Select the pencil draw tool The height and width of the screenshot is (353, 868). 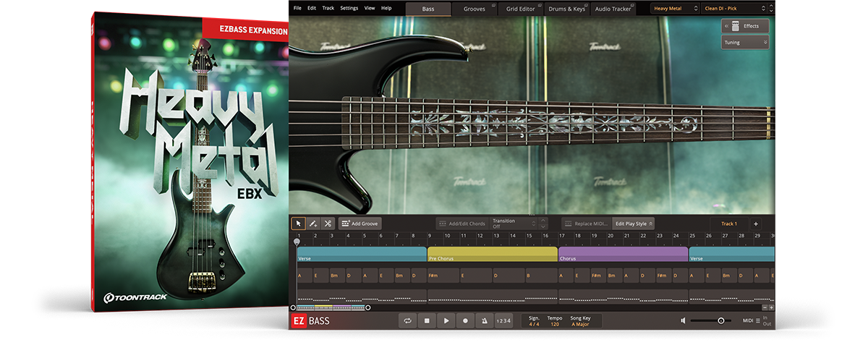click(313, 224)
